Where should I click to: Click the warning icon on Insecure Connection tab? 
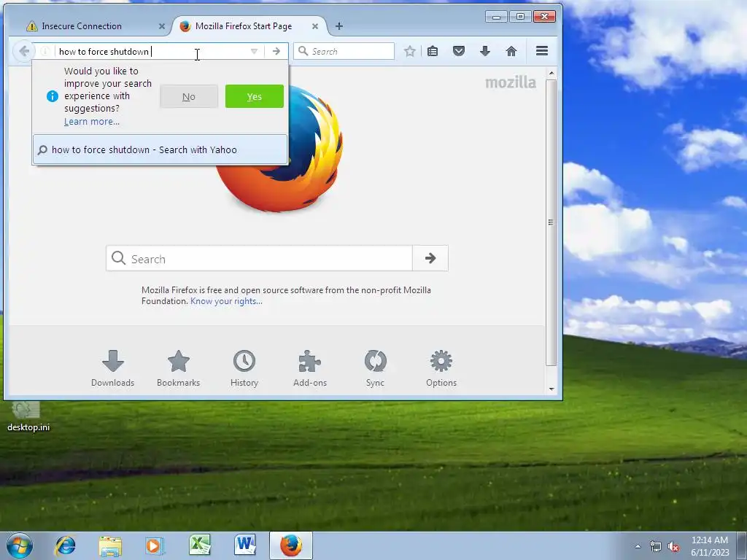pyautogui.click(x=32, y=26)
